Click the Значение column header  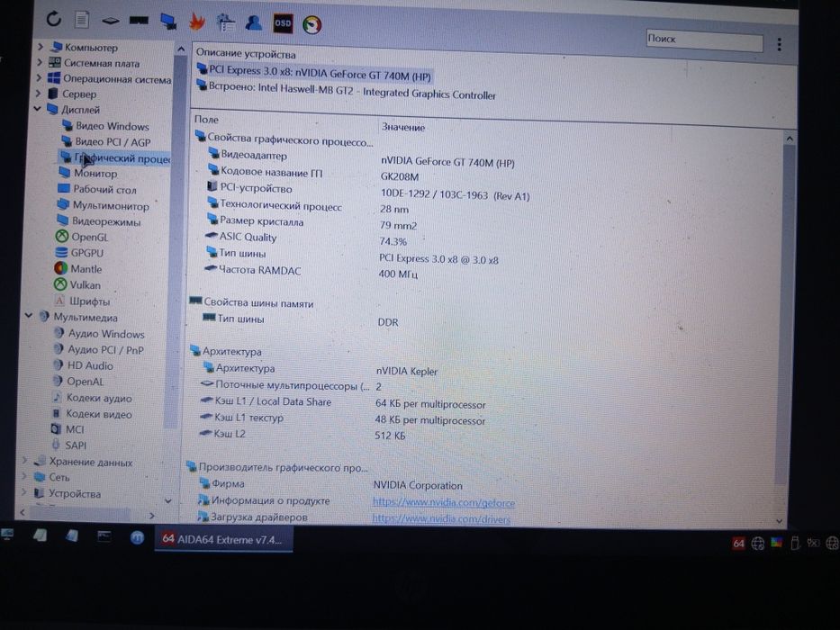[x=402, y=128]
